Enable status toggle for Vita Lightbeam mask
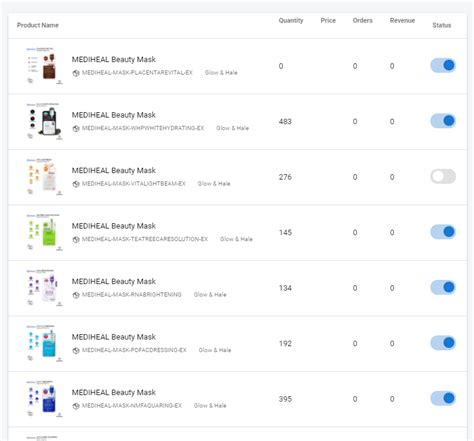 [443, 176]
